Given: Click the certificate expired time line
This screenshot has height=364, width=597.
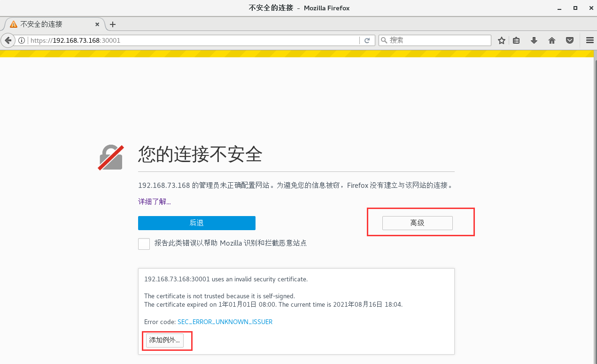Looking at the screenshot, I should 273,304.
